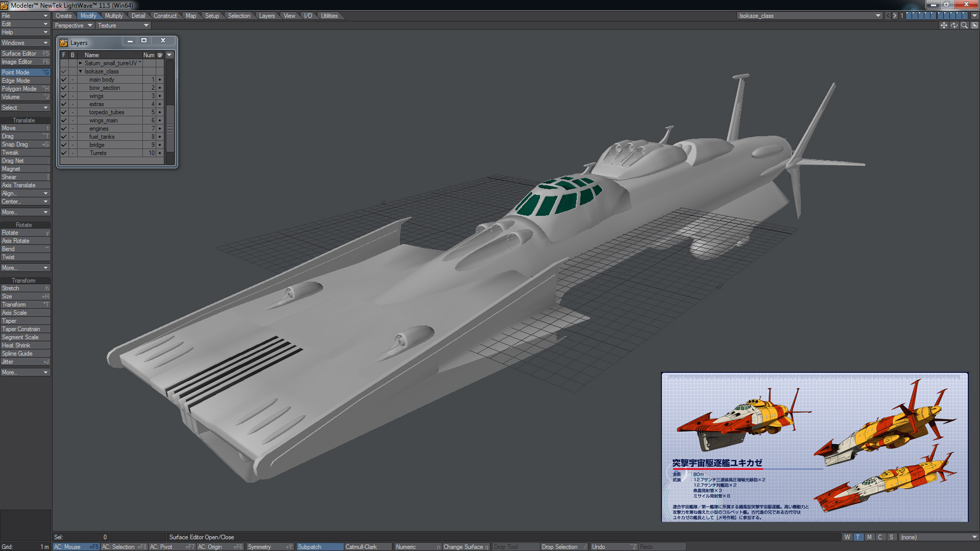The width and height of the screenshot is (980, 551).
Task: Select the Catmull-Clark subdivision option
Action: tap(369, 547)
